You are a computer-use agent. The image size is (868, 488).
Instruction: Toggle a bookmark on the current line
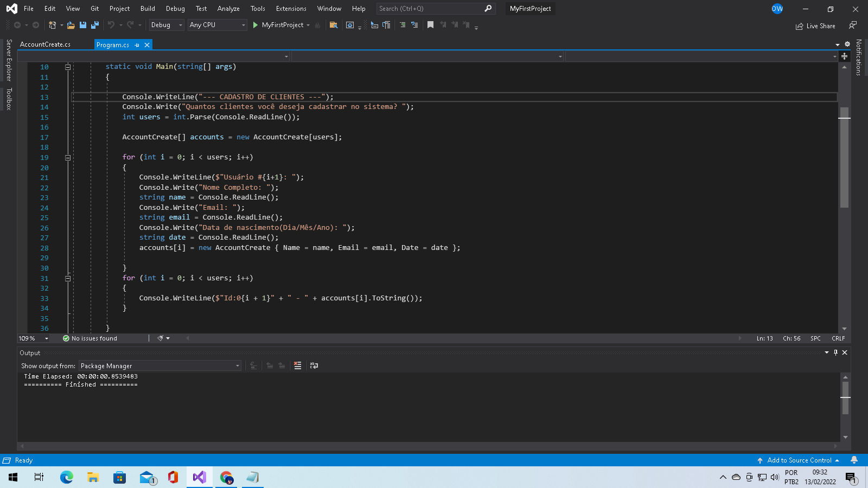[430, 25]
